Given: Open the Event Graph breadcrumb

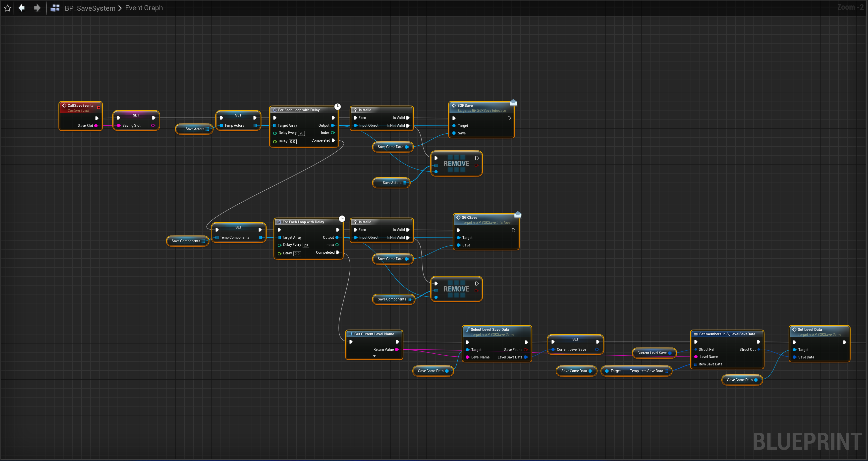Looking at the screenshot, I should pos(144,8).
